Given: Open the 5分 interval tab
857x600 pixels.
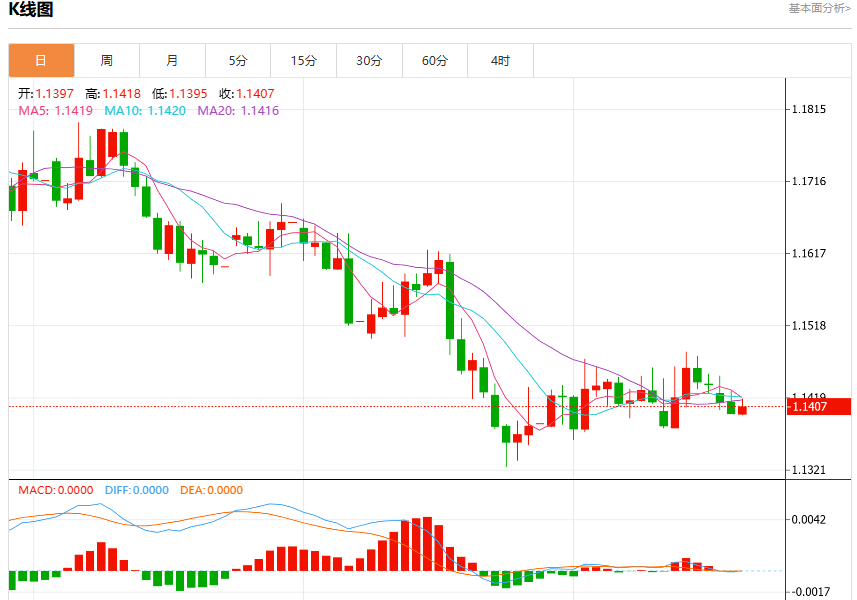Looking at the screenshot, I should coord(238,61).
